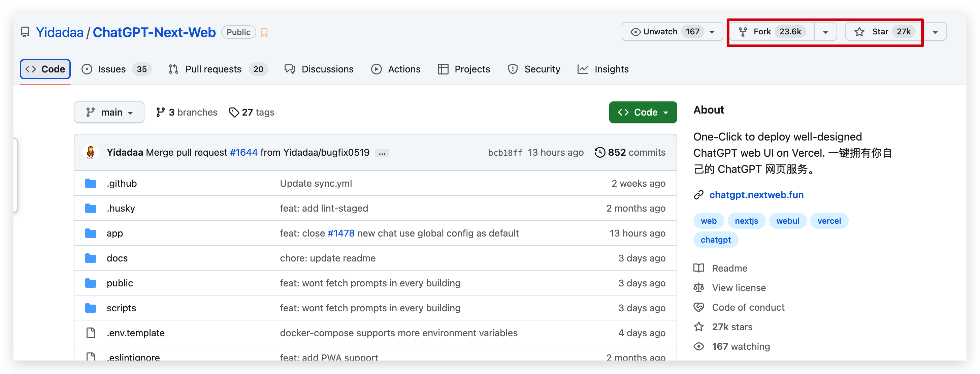This screenshot has height=374, width=980.
Task: Open commit hash bcb18ff
Action: (505, 153)
